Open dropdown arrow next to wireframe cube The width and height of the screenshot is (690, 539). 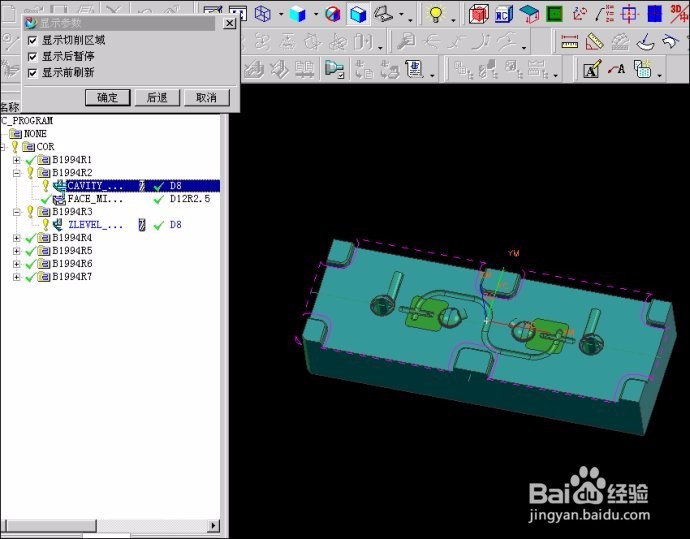pos(281,15)
